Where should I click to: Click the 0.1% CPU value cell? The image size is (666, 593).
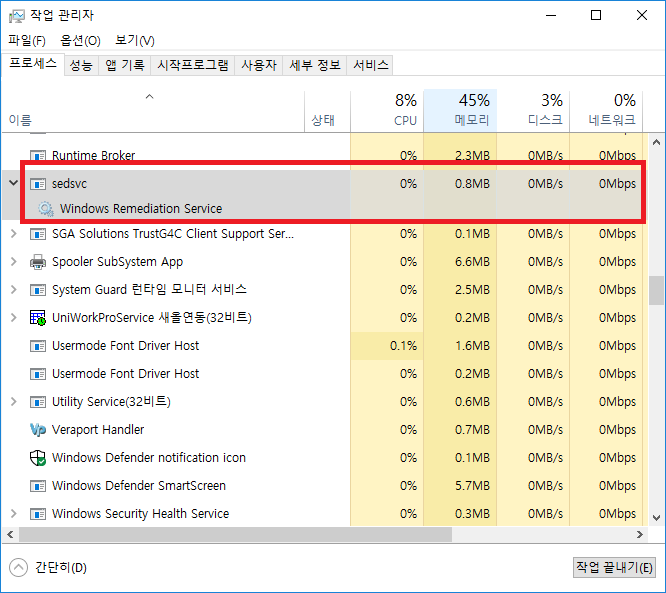(387, 346)
